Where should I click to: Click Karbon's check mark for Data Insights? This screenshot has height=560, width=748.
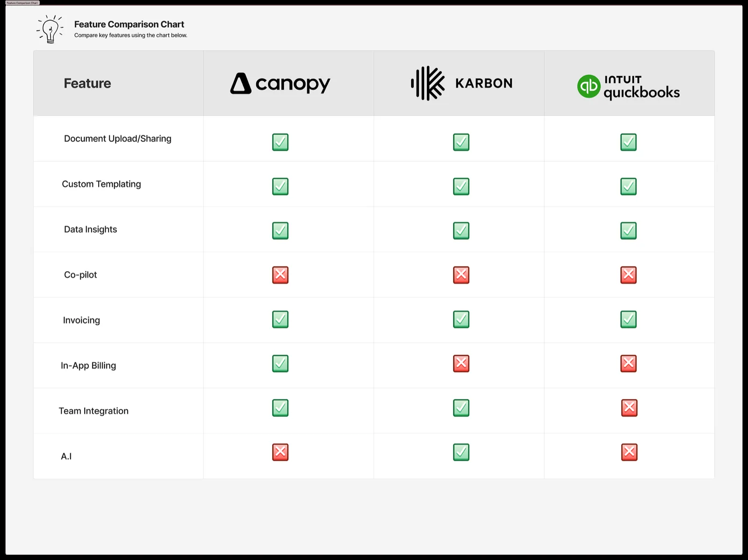461,230
